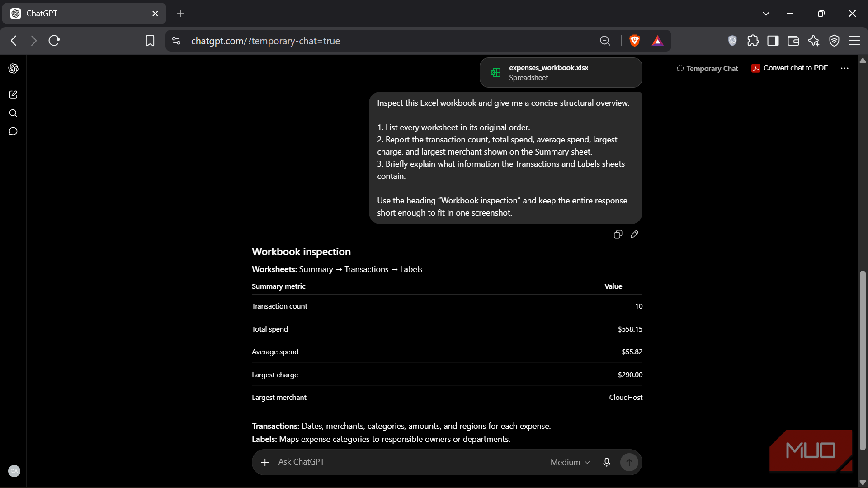Click the scrollbar down arrow
The image size is (868, 488).
point(863,483)
